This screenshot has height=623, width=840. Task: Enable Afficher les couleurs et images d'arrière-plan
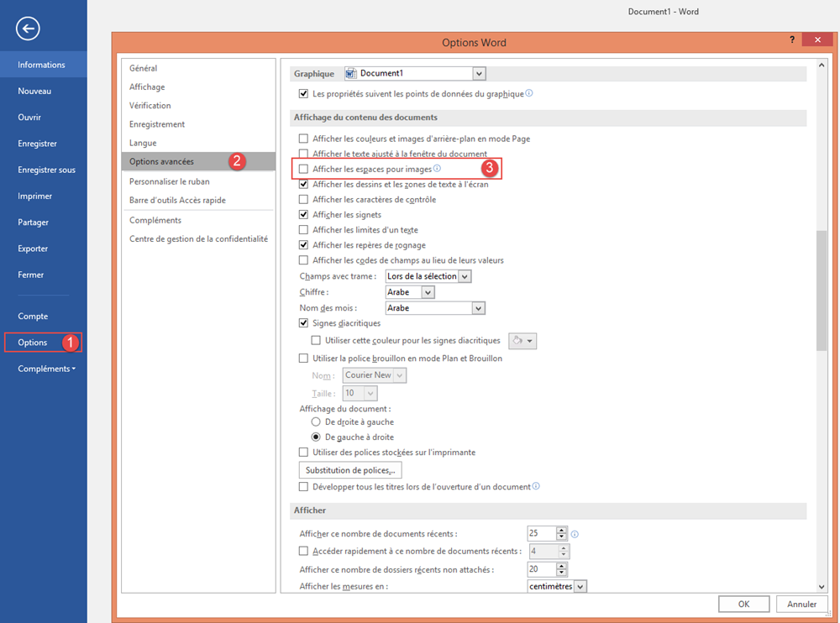(x=303, y=138)
